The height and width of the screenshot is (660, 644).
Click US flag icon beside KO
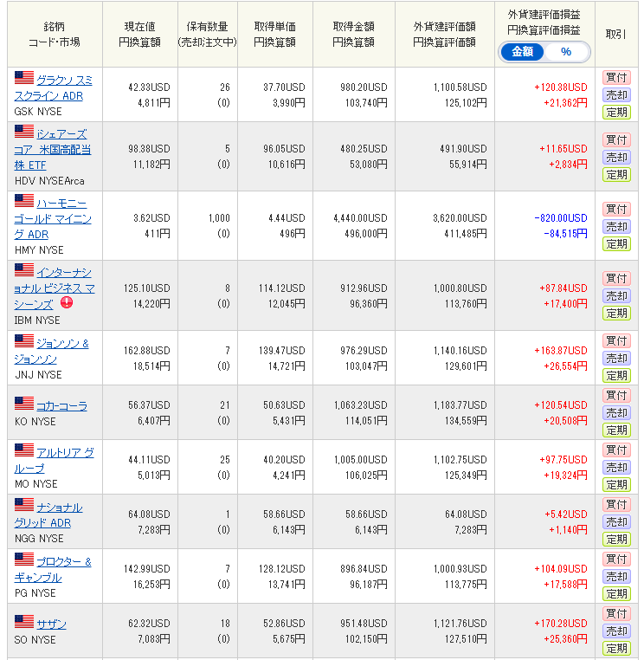pyautogui.click(x=24, y=404)
